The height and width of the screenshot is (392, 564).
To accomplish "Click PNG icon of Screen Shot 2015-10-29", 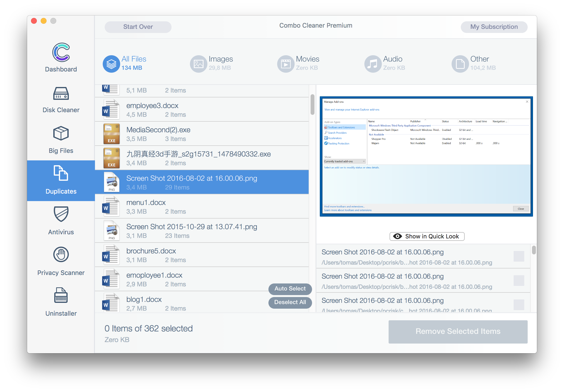I will click(x=111, y=230).
